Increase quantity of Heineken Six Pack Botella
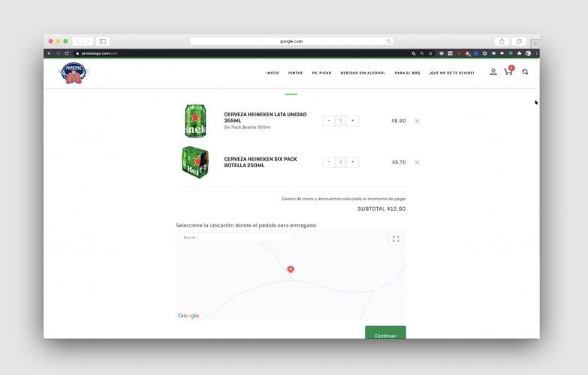This screenshot has height=375, width=588. 352,162
